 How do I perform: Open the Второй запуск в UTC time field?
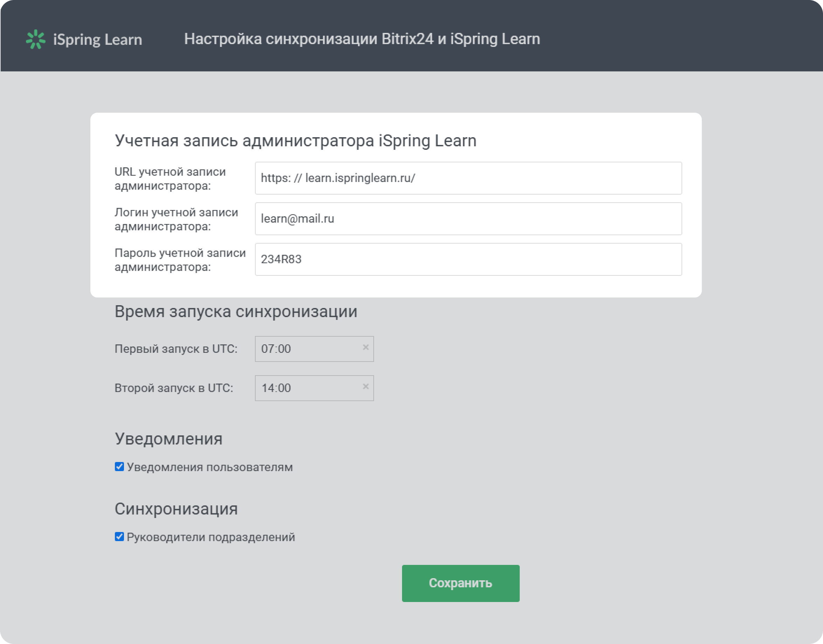(x=314, y=388)
